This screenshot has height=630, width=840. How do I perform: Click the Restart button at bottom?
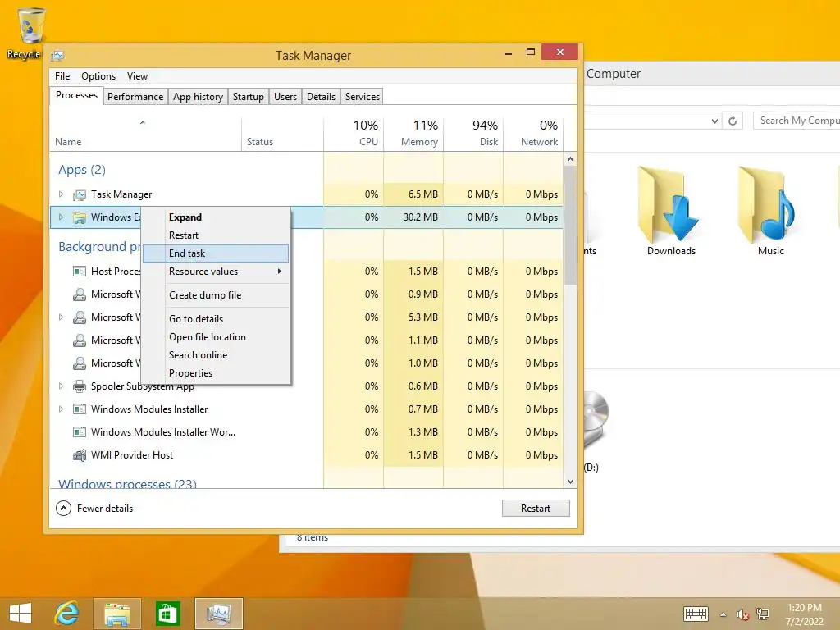point(536,509)
